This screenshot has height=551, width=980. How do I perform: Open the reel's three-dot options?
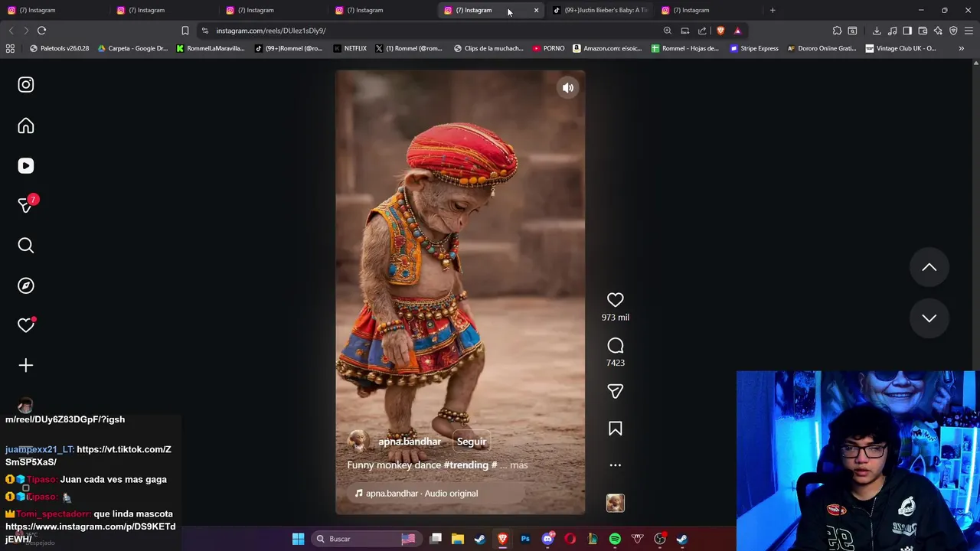click(616, 465)
